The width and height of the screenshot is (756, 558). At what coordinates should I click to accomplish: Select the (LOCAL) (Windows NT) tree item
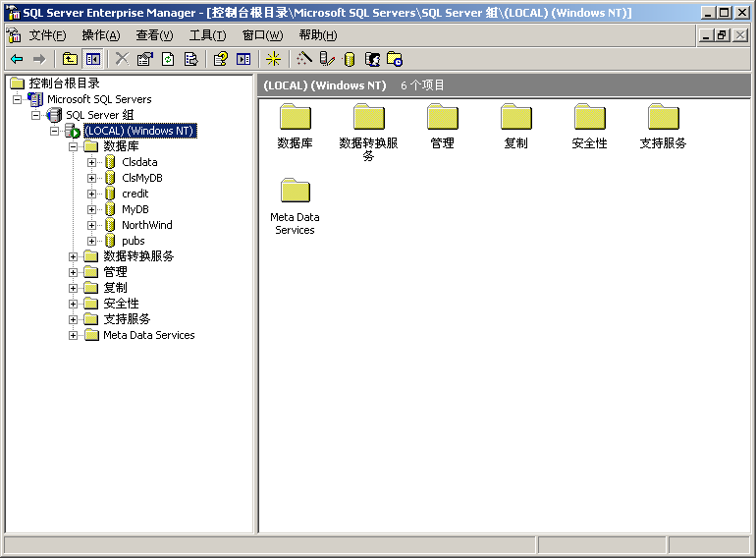point(139,131)
